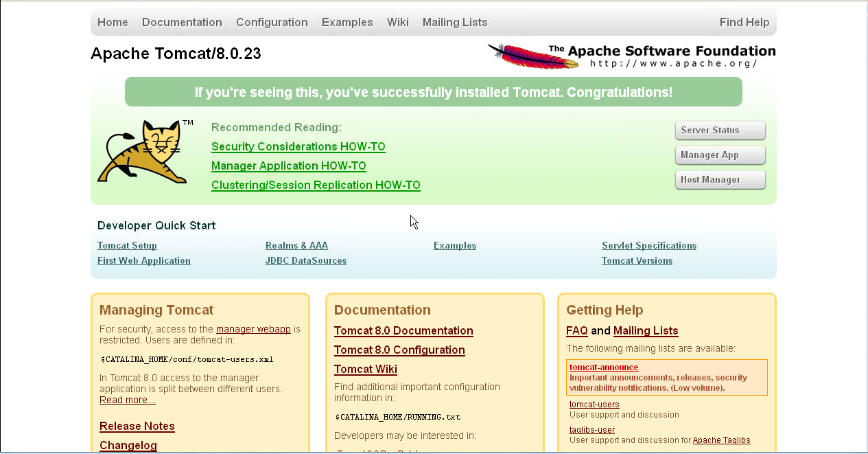868x454 pixels.
Task: Click 'The following mailing lists are available' text
Action: [650, 348]
